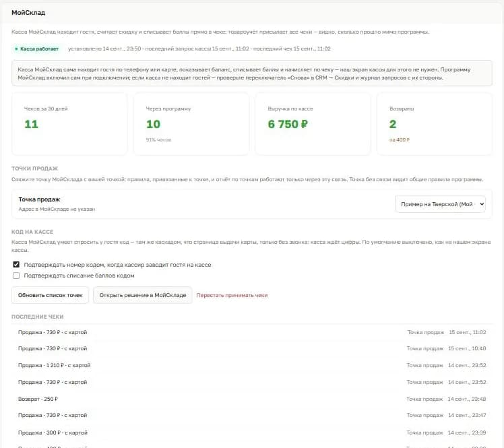504x448 pixels.
Task: Open receipt 'Продажа 730 ₽' at 15 сент., 10:40
Action: coord(252,349)
